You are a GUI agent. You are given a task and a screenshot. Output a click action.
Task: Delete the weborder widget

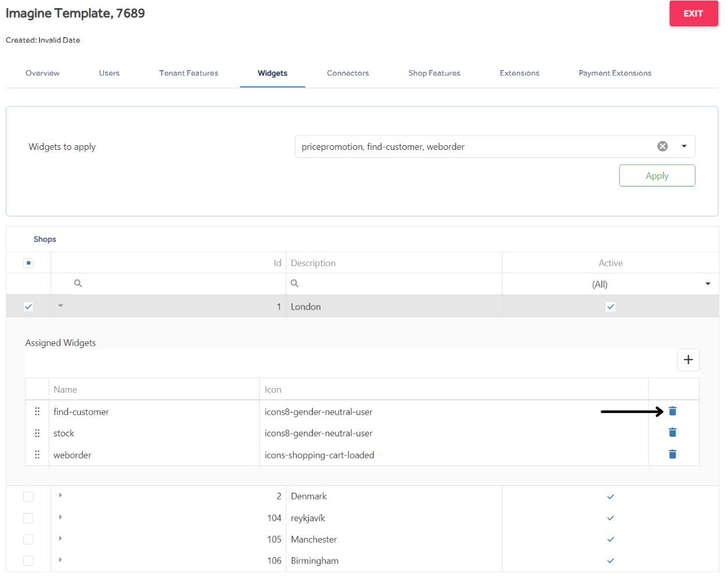673,454
